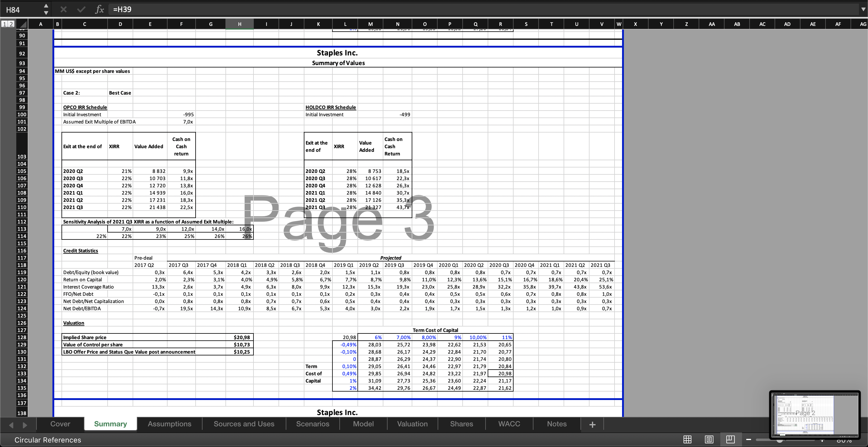This screenshot has height=447, width=868.
Task: Select the Best Case cell
Action: click(x=120, y=93)
